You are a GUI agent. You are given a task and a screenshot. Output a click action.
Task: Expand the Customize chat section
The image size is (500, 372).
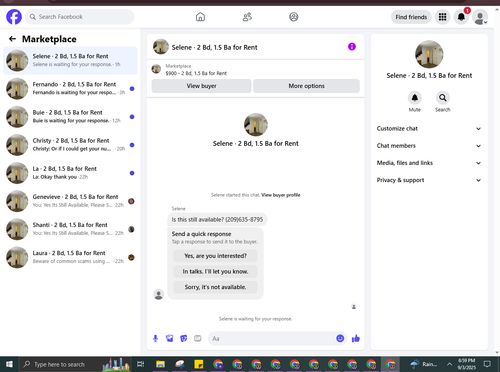(x=429, y=129)
